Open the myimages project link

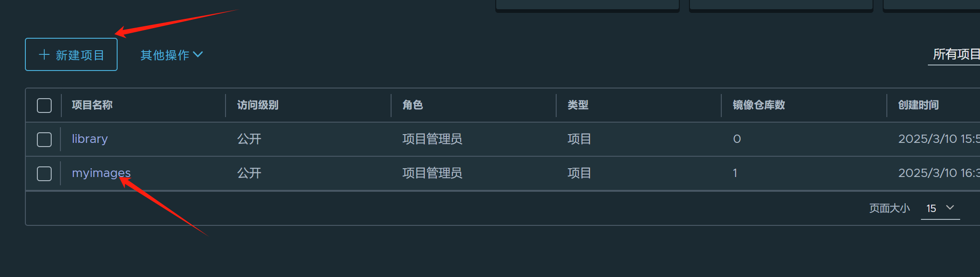[101, 173]
